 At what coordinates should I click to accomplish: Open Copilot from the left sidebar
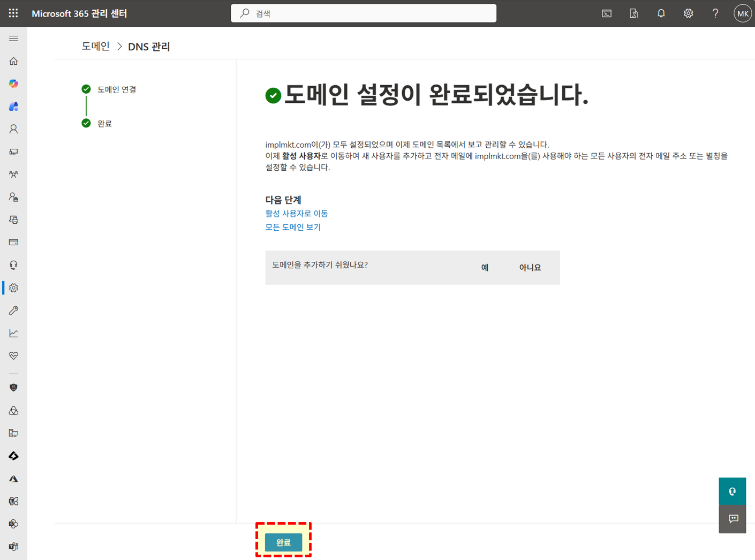pos(14,83)
